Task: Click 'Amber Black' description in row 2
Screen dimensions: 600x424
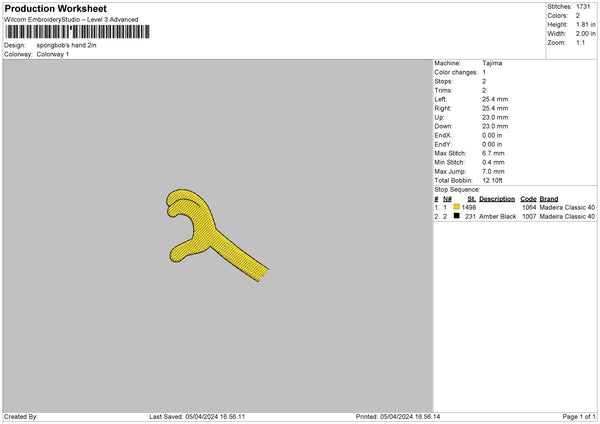Action: pyautogui.click(x=498, y=217)
